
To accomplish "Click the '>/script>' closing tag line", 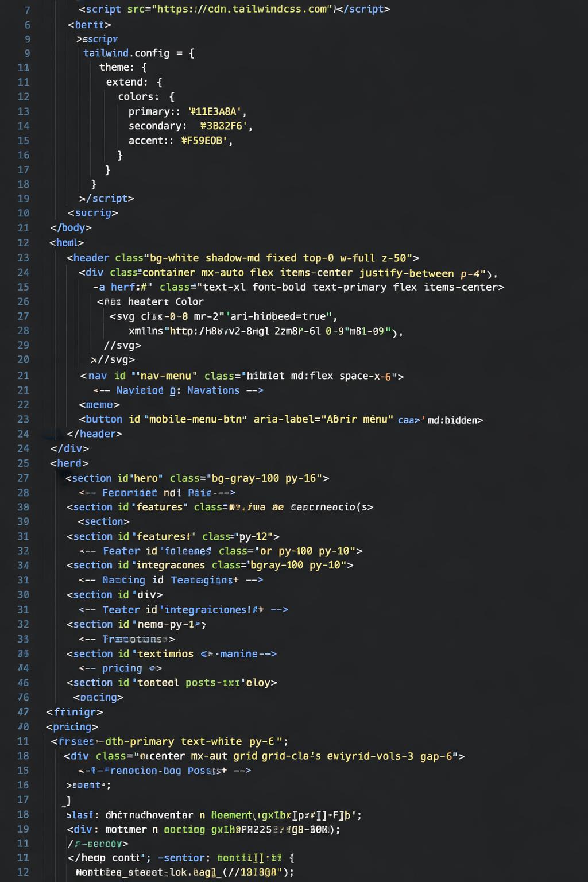I will pos(107,198).
